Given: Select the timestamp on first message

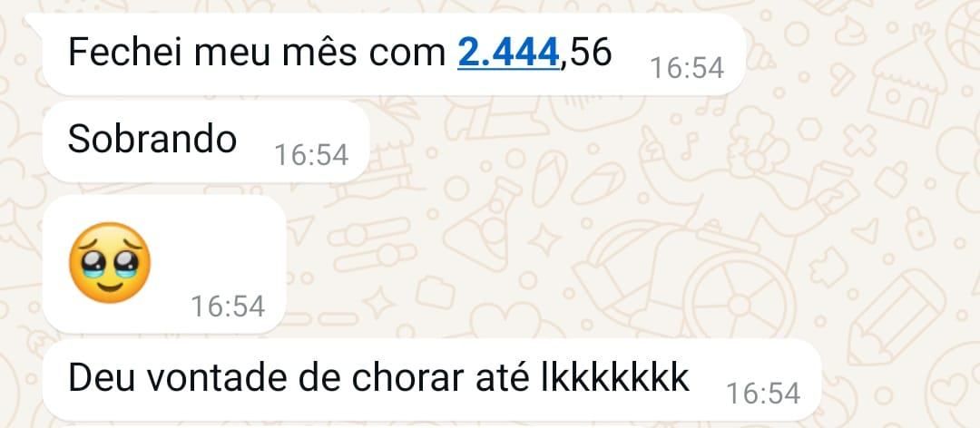Looking at the screenshot, I should coord(687,67).
